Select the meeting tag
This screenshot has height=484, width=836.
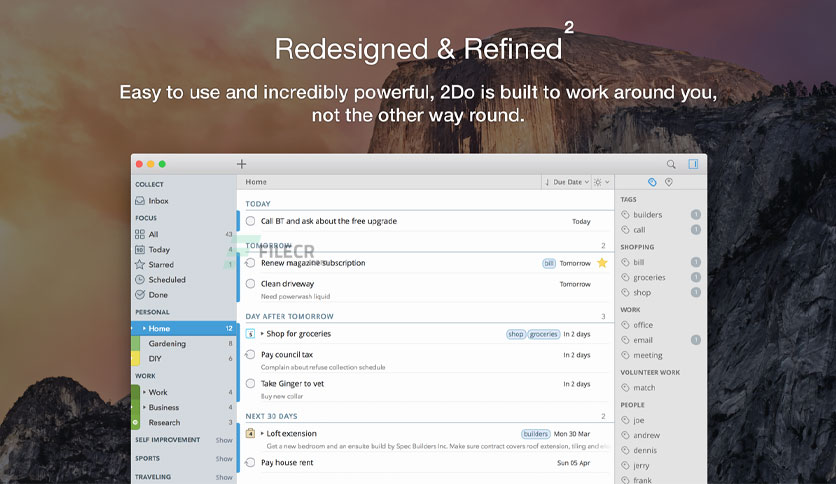point(648,355)
